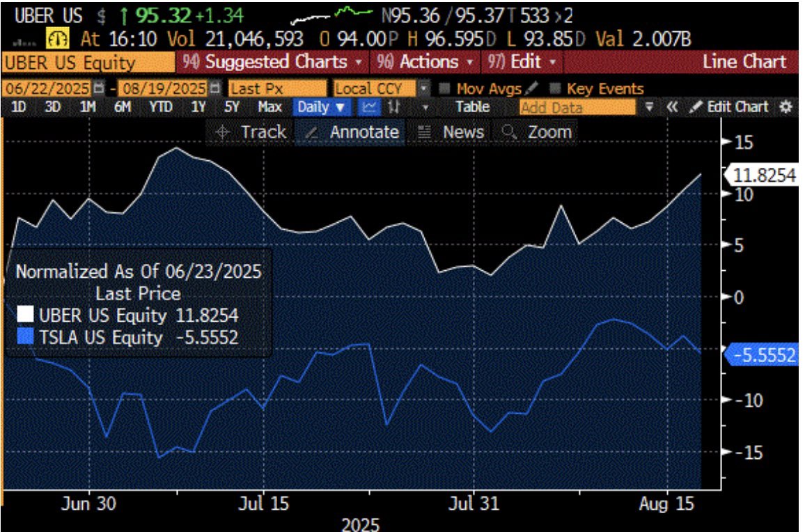
Task: Click the pencil icon next to Mov Avgs
Action: [x=532, y=88]
